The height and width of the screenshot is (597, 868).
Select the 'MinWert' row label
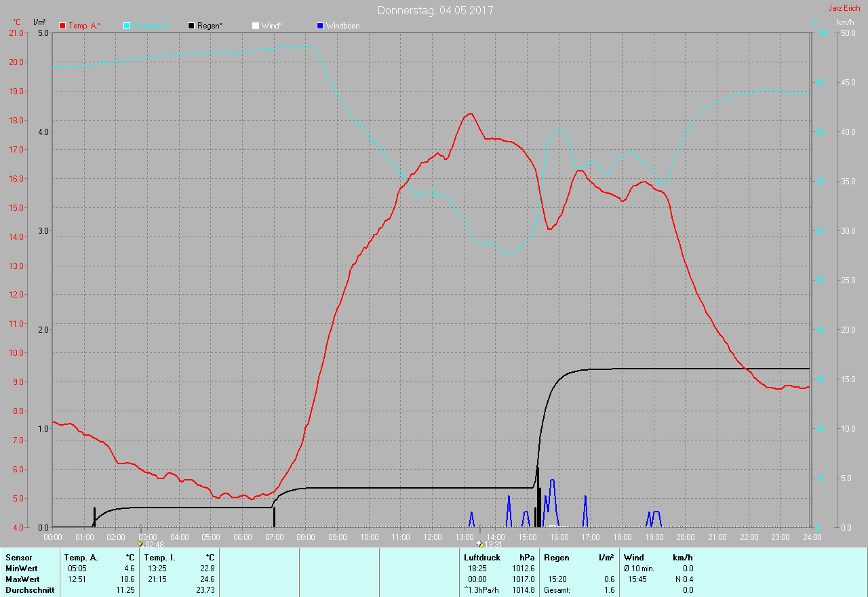click(x=22, y=569)
